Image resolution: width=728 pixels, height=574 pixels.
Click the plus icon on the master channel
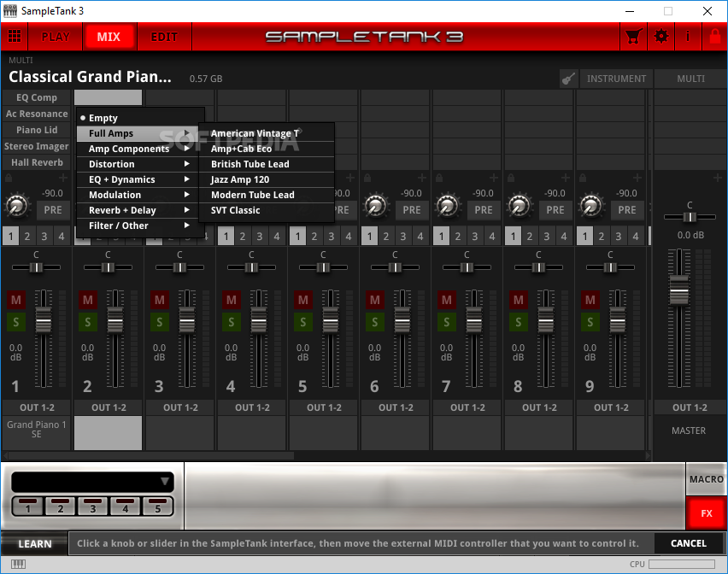[718, 178]
